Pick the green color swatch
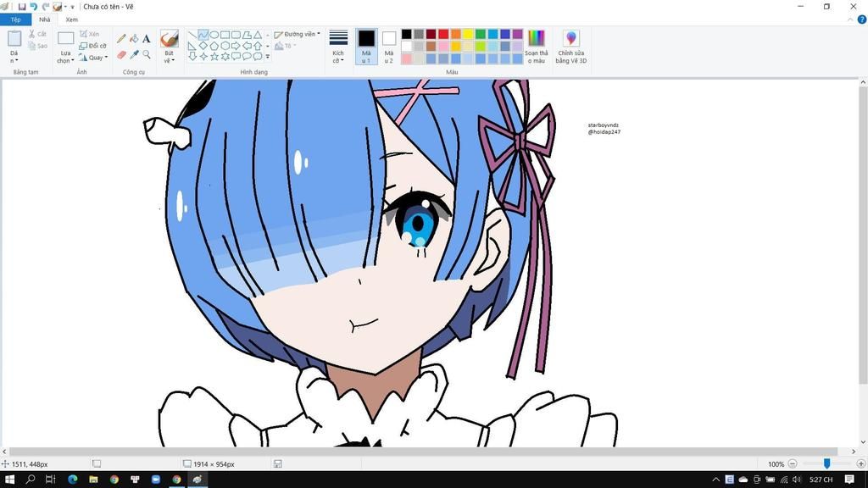The image size is (868, 488). (481, 34)
